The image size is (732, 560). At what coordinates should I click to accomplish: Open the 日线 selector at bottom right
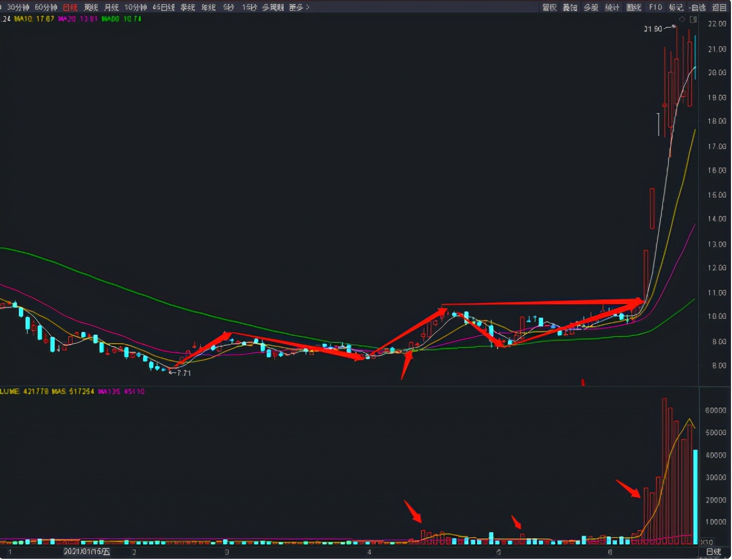(713, 552)
